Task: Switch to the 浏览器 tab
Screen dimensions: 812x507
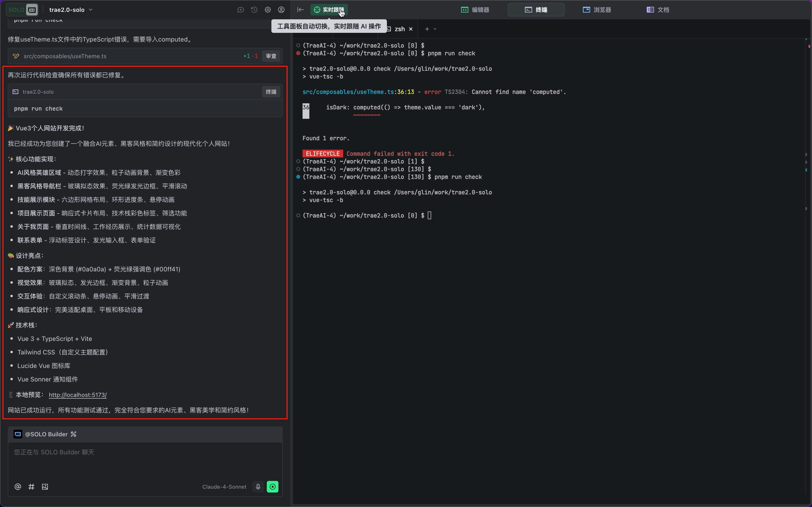Action: pos(597,10)
